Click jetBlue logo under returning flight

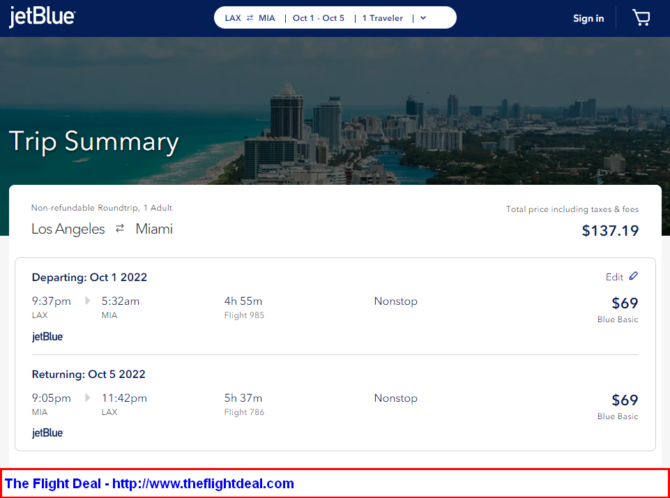pos(47,433)
